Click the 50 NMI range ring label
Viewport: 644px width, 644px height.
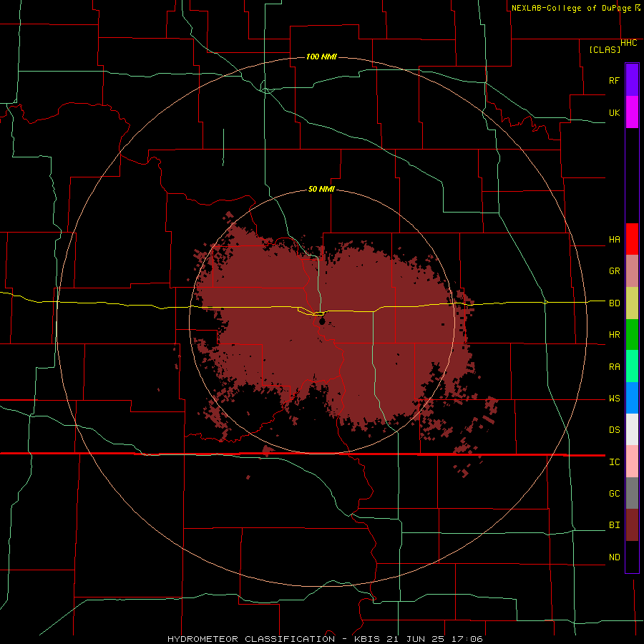tap(321, 189)
